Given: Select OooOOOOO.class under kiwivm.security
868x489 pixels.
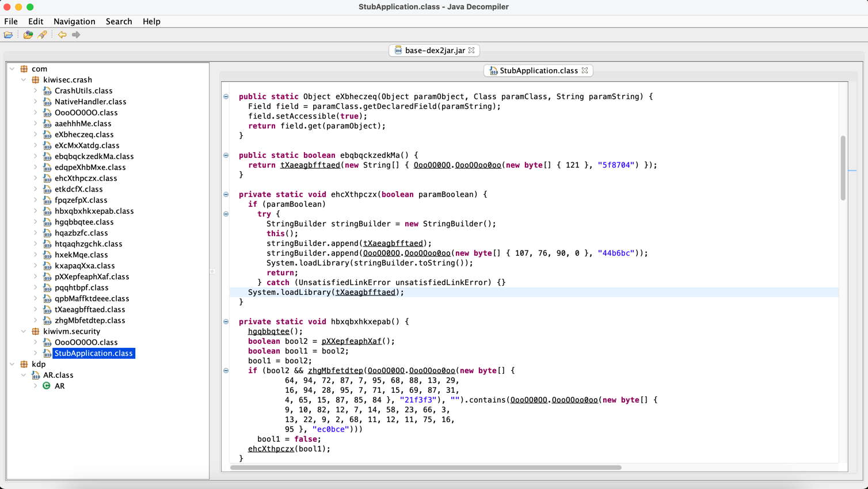Looking at the screenshot, I should click(x=86, y=342).
